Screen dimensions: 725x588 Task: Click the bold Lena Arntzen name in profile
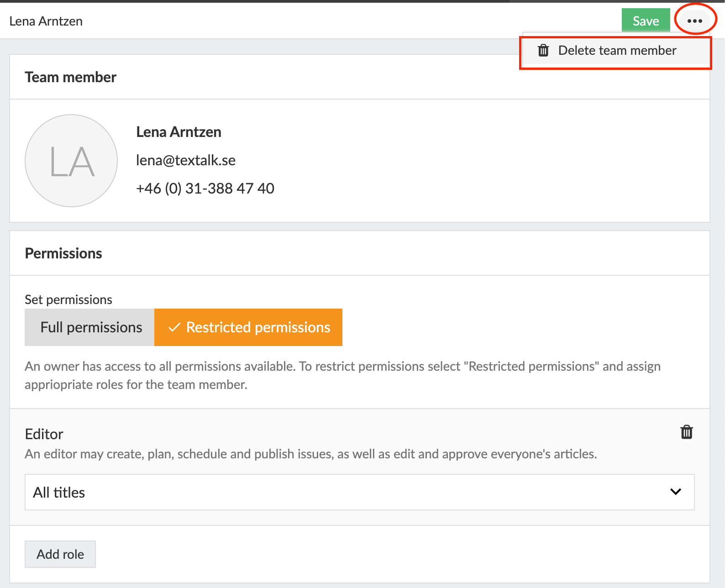(x=179, y=132)
